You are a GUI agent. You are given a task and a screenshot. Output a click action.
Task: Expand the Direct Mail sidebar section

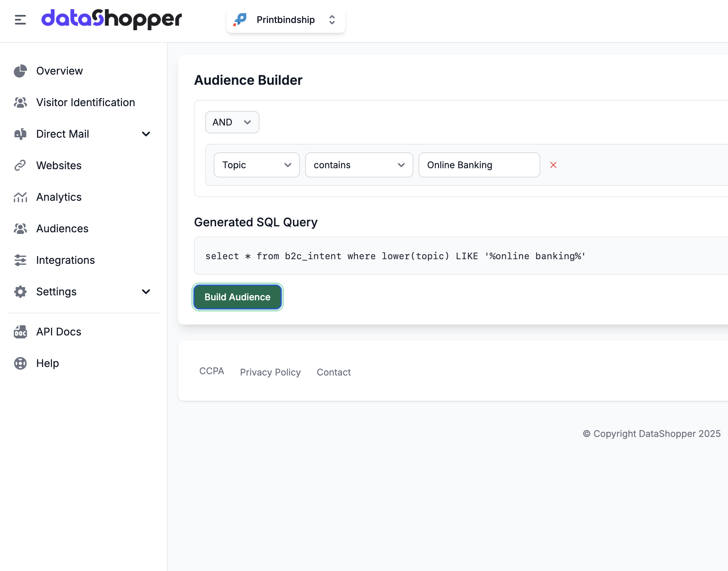146,134
